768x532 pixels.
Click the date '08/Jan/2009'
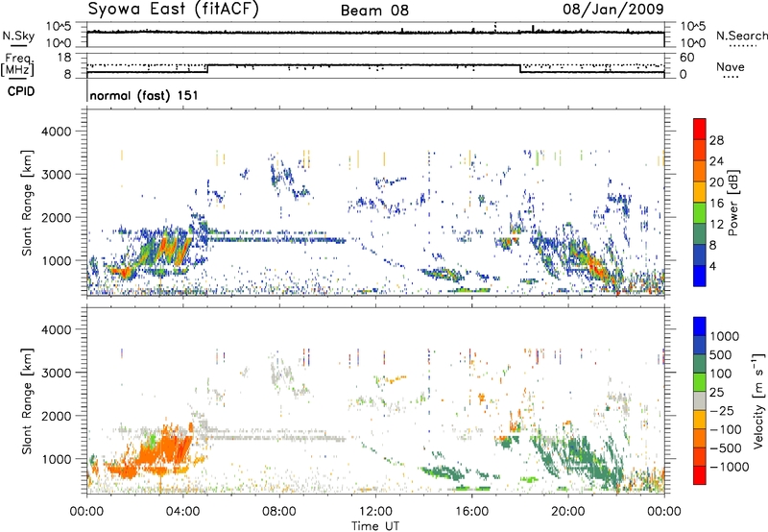(x=613, y=10)
